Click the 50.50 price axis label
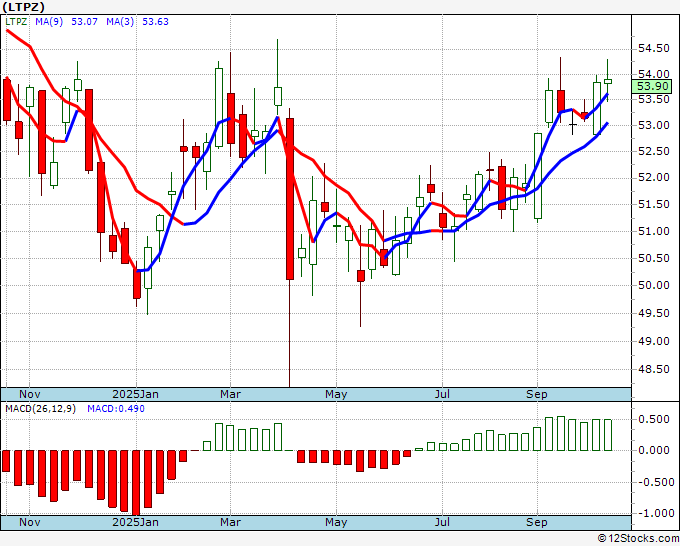 pyautogui.click(x=654, y=258)
